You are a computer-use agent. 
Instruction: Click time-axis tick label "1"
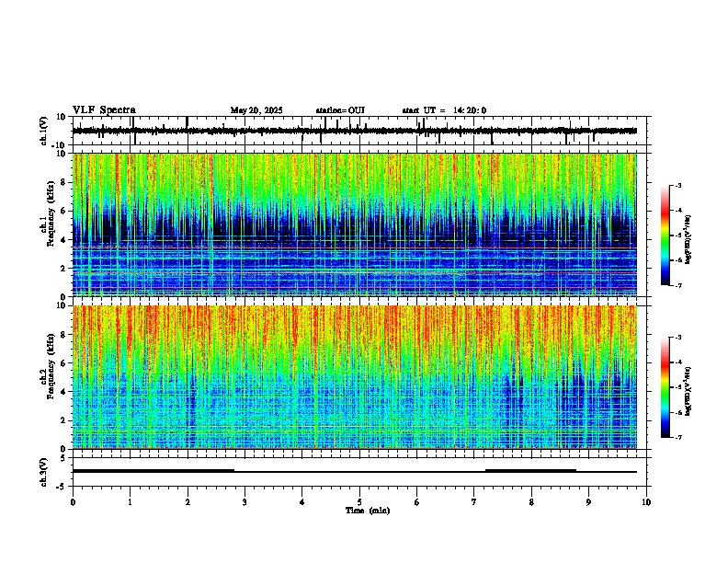[130, 502]
